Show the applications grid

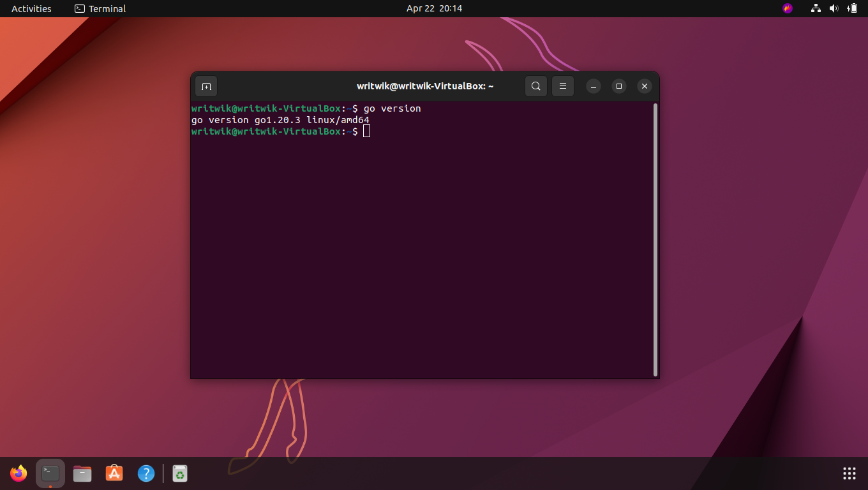tap(849, 473)
